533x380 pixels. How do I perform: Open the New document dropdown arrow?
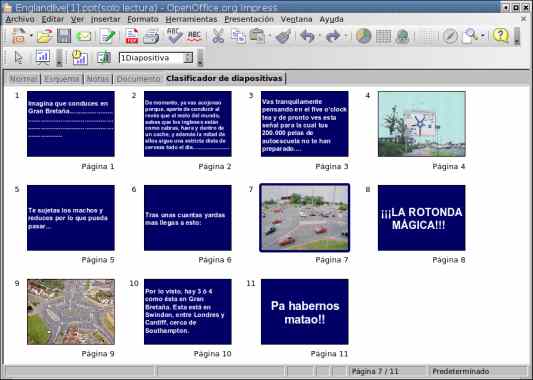pyautogui.click(x=31, y=35)
